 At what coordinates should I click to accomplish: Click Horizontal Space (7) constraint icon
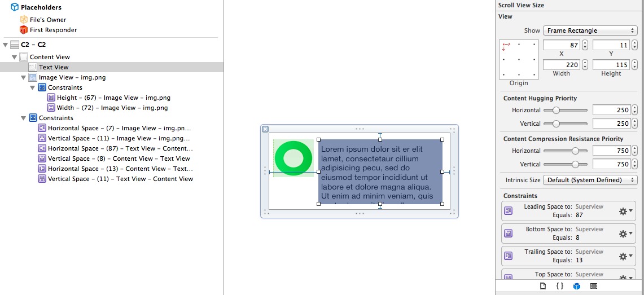(42, 128)
